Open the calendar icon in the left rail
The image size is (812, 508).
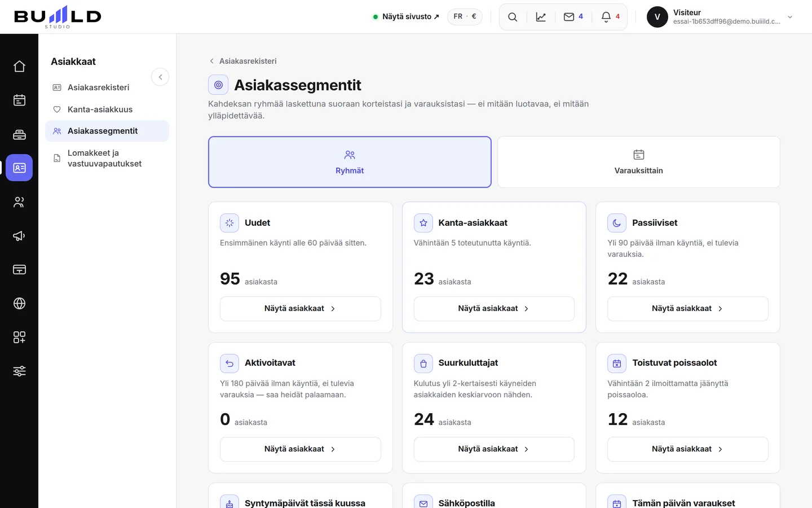pyautogui.click(x=19, y=100)
